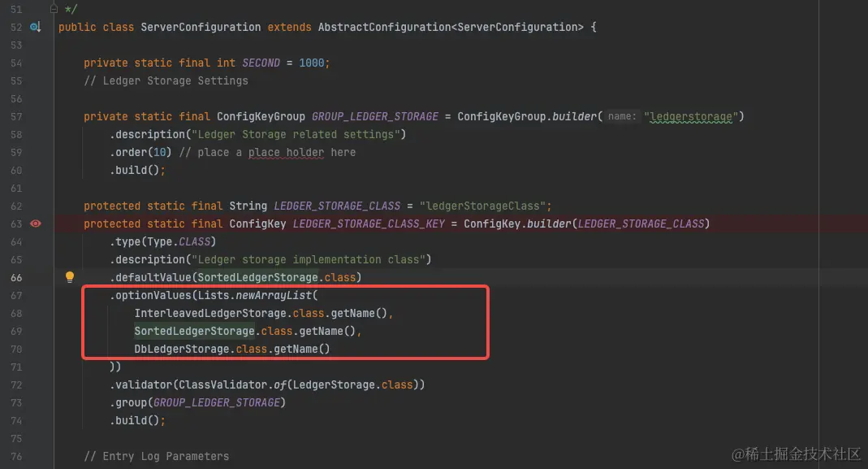The image size is (868, 469).
Task: Click ClassValidator.of on line 72
Action: [x=232, y=384]
